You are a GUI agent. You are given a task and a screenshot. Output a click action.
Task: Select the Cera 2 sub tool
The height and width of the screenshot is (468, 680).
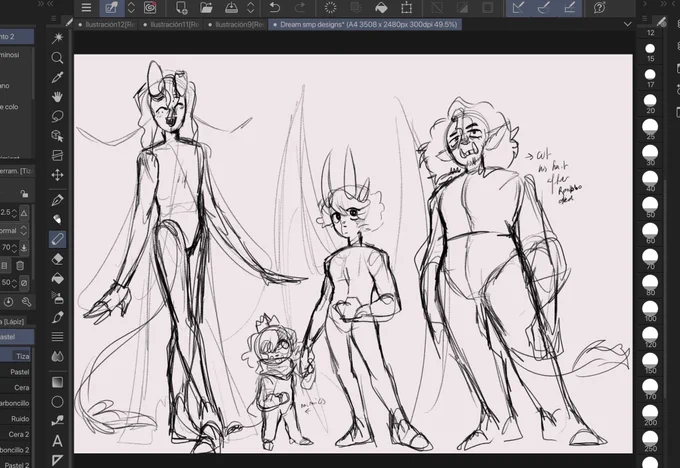point(16,434)
